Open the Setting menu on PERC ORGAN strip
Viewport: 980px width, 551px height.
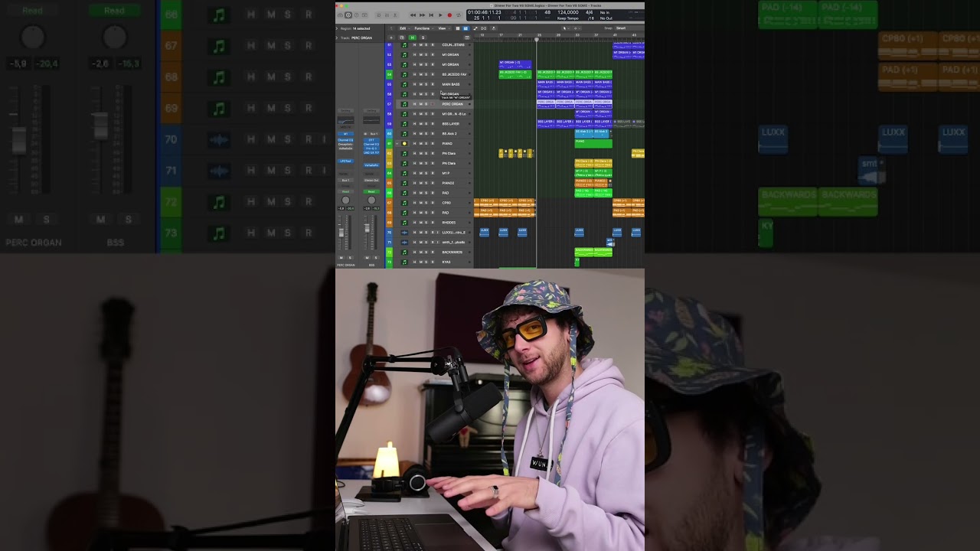pyautogui.click(x=345, y=110)
